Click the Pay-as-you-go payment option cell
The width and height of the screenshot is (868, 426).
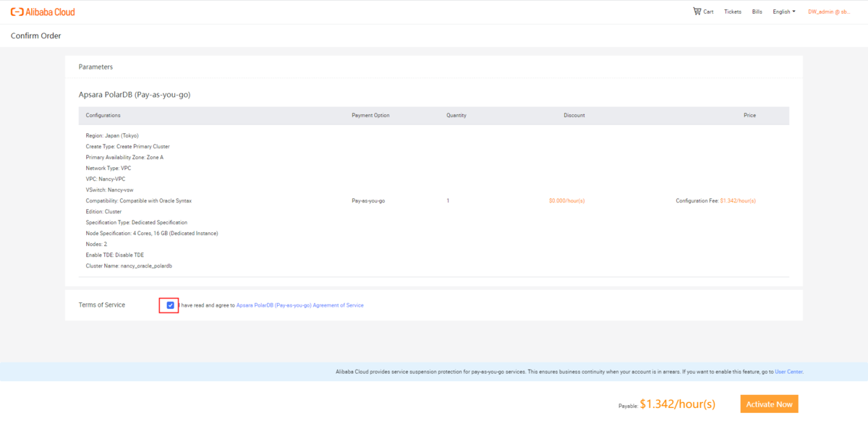(x=368, y=200)
